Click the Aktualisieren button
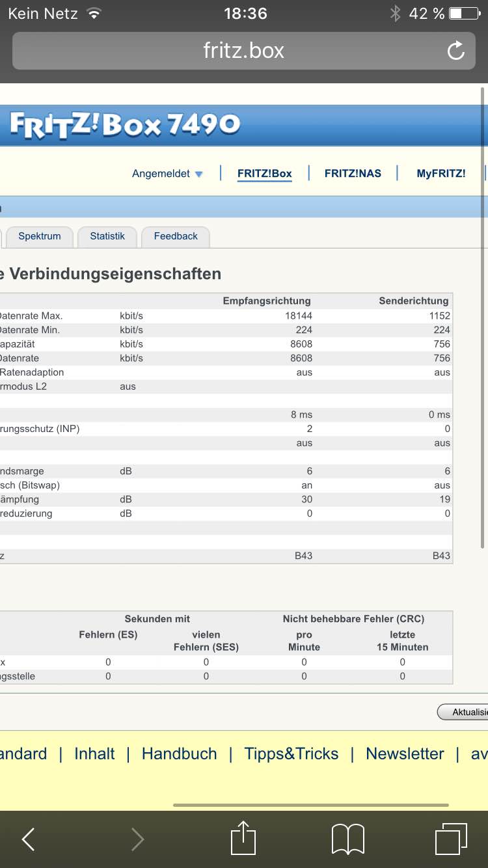The width and height of the screenshot is (488, 868). (463, 712)
